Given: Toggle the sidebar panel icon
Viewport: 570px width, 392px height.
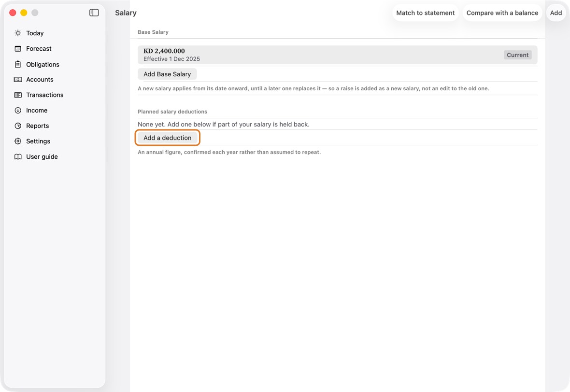Looking at the screenshot, I should (x=94, y=13).
